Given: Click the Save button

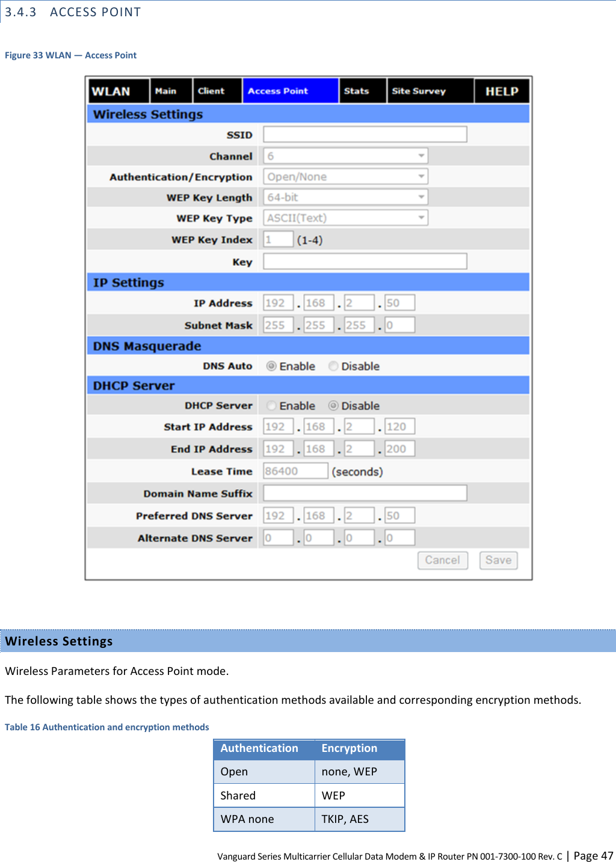Looking at the screenshot, I should click(499, 560).
